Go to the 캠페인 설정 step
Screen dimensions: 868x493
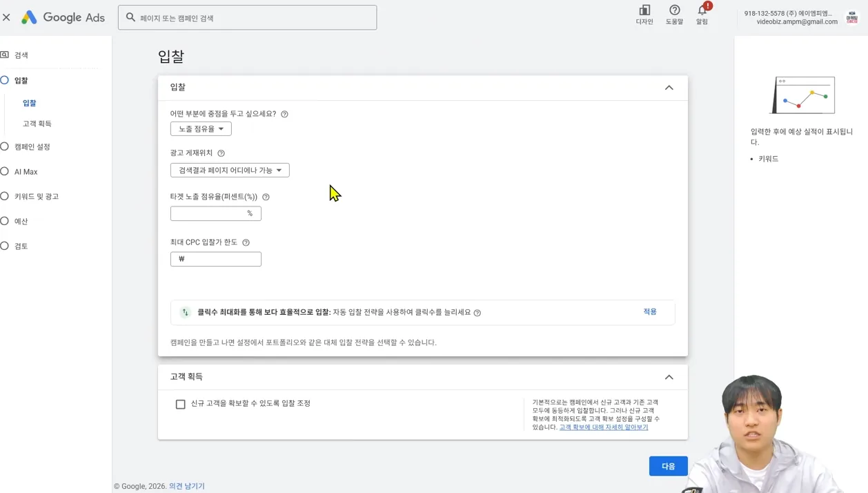[x=32, y=147]
